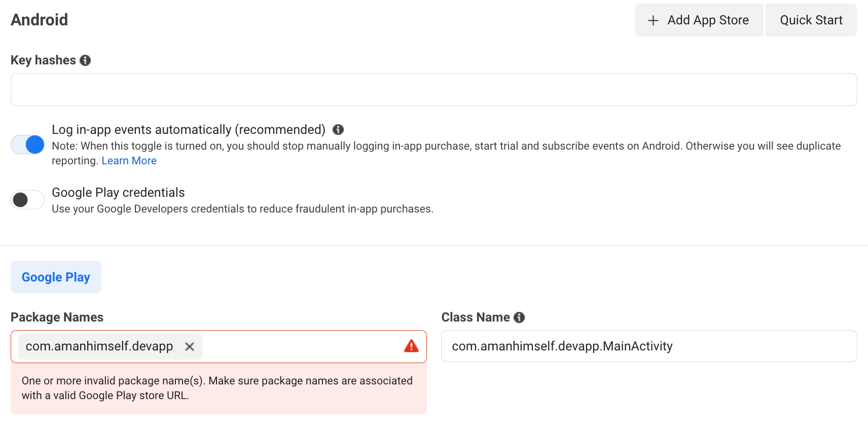
Task: Enable the Google Play credentials toggle
Action: [x=28, y=200]
